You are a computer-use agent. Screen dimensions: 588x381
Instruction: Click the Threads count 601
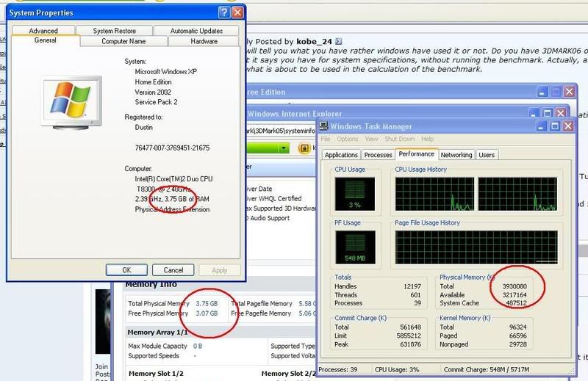(415, 295)
